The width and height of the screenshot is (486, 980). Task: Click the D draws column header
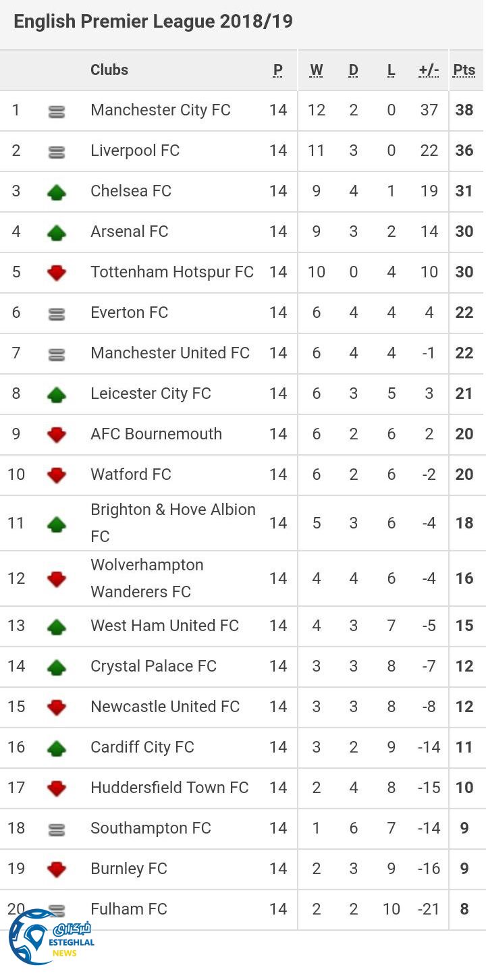[x=354, y=70]
